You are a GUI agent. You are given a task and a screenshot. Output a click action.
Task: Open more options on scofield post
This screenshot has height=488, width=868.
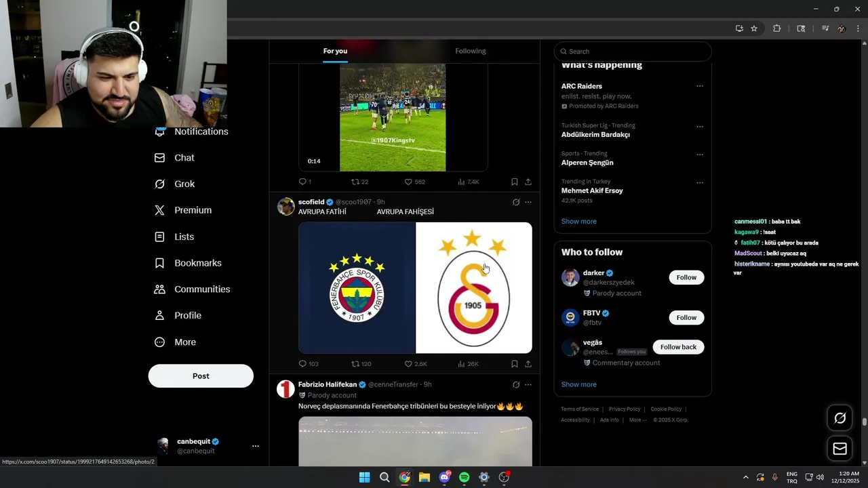pyautogui.click(x=528, y=202)
